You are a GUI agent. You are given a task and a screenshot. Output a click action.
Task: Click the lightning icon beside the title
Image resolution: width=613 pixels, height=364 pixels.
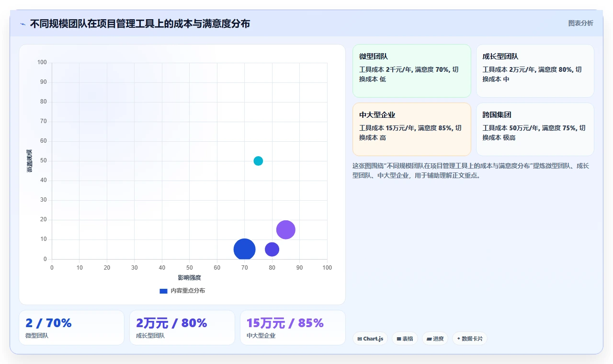[x=23, y=24]
